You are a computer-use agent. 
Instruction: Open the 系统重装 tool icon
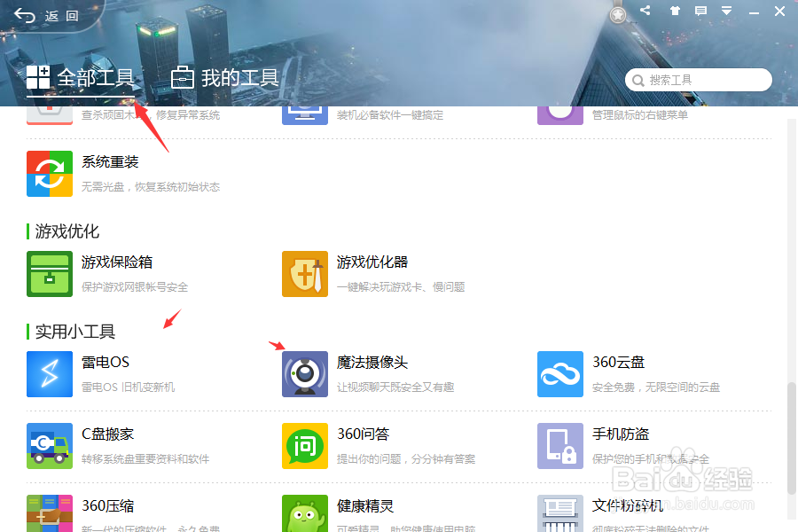[x=50, y=174]
